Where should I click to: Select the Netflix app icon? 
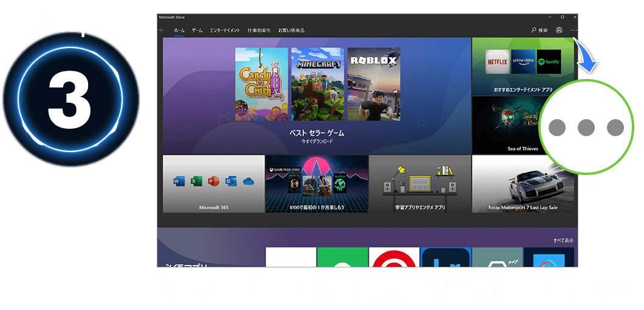498,61
